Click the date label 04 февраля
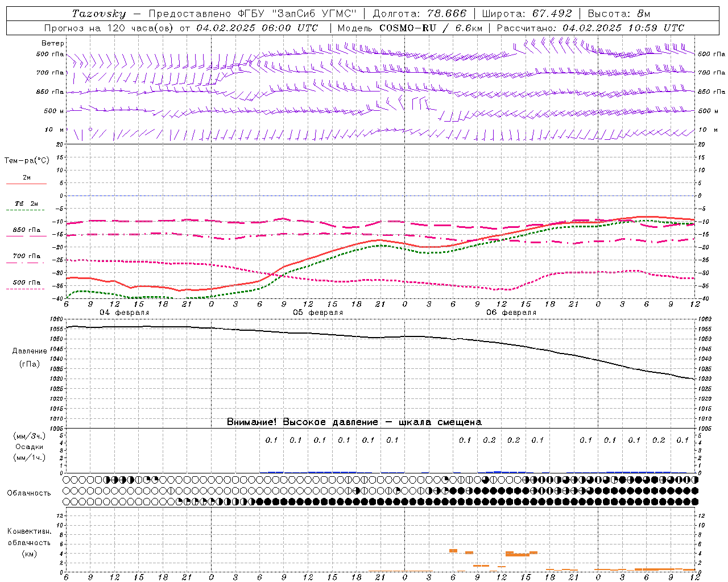The image size is (728, 582). coord(125,313)
